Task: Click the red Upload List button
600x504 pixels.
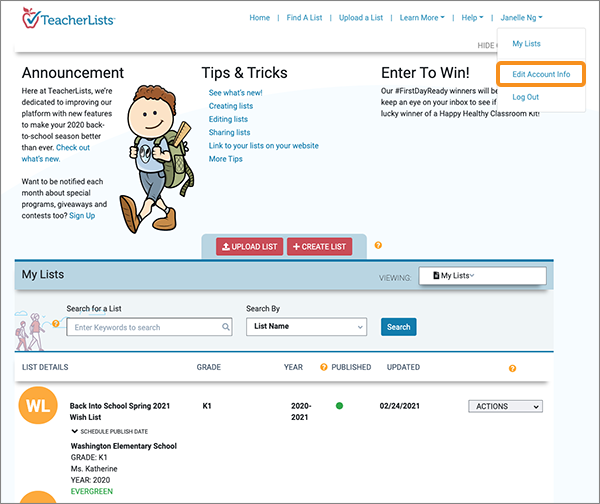Action: pyautogui.click(x=249, y=247)
